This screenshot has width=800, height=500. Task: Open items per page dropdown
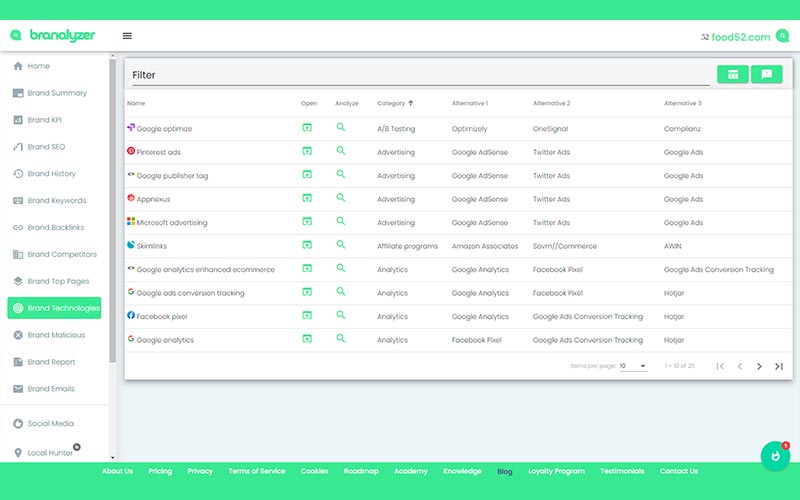point(633,366)
